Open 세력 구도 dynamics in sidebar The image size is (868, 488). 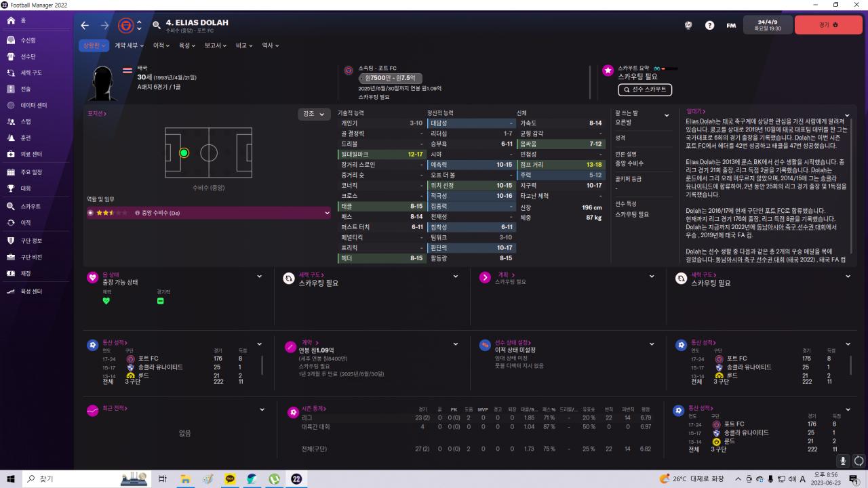click(37, 73)
